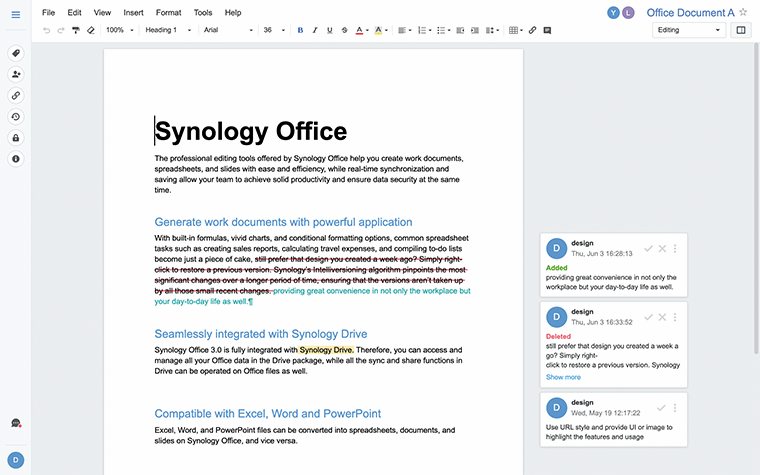The height and width of the screenshot is (475, 760).
Task: Toggle underline formatting
Action: (x=330, y=30)
